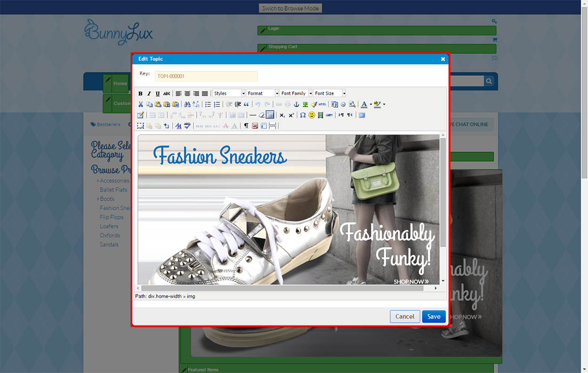This screenshot has height=373, width=588.
Task: Click the Insert Image icon
Action: 305,105
